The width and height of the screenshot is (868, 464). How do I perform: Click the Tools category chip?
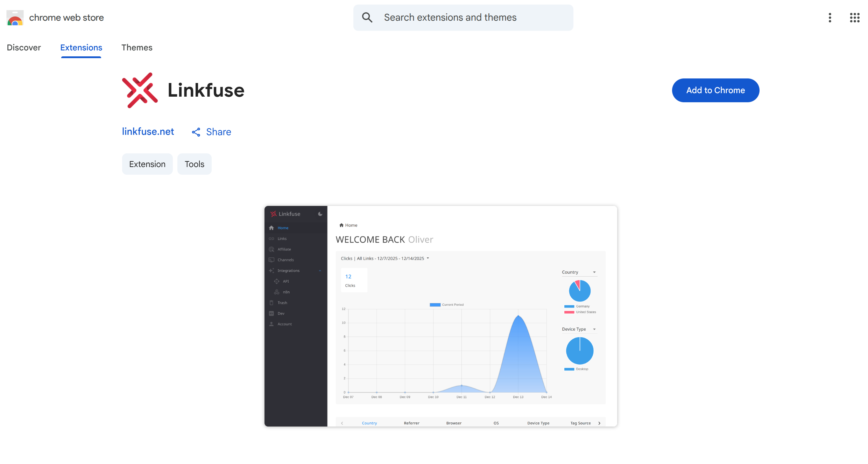[194, 164]
